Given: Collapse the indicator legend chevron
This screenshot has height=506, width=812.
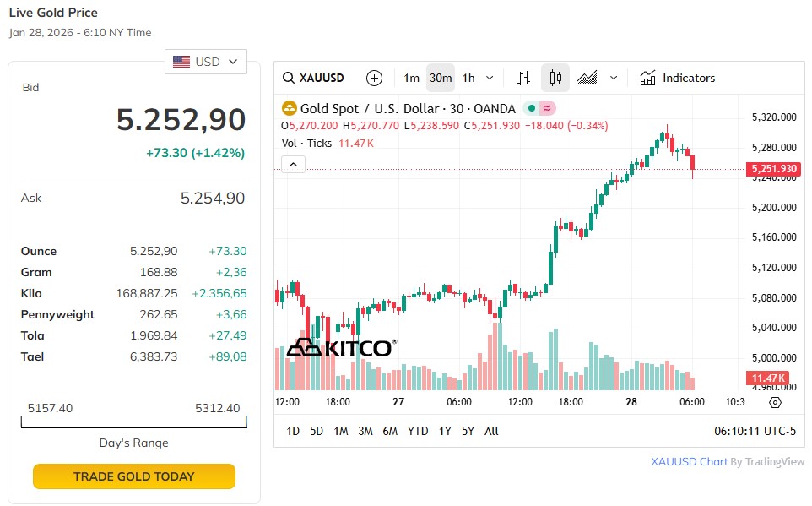Looking at the screenshot, I should coord(293,164).
